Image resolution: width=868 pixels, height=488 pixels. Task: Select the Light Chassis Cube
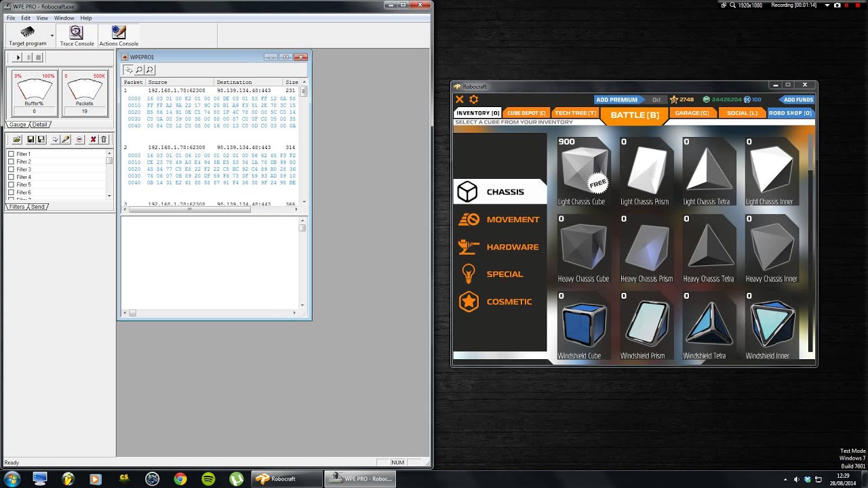click(583, 171)
